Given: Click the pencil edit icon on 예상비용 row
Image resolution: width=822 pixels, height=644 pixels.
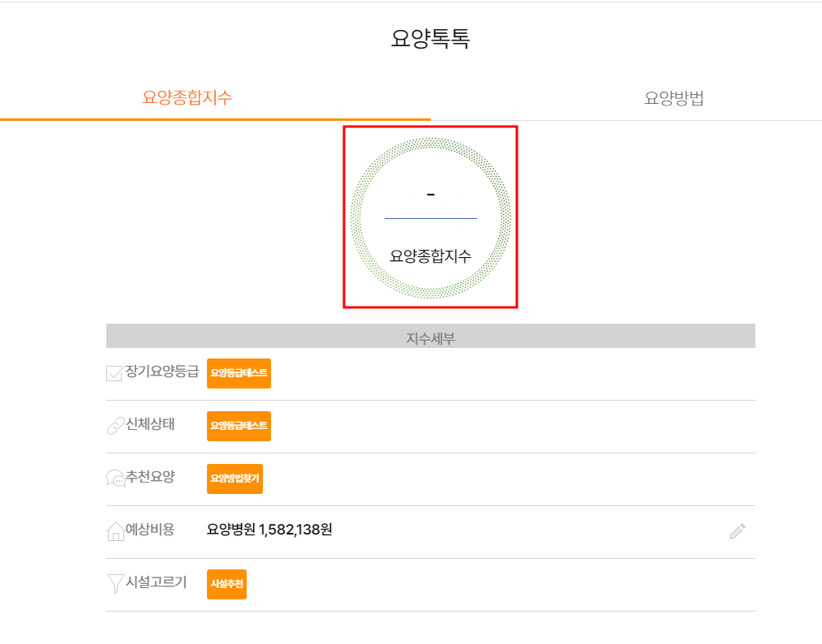Looking at the screenshot, I should 737,531.
